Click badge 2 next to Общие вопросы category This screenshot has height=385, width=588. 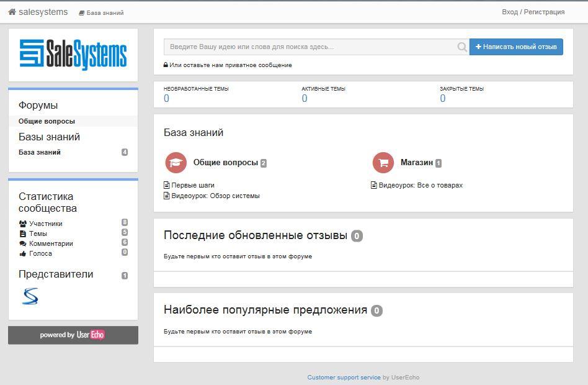(264, 163)
